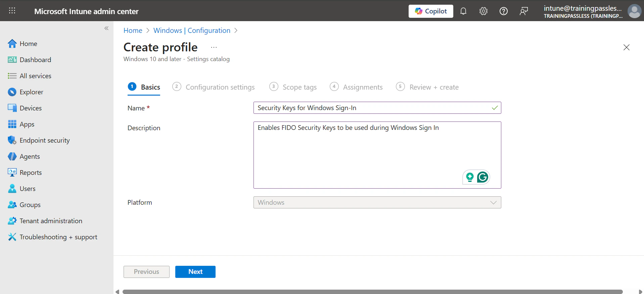
Task: Open the help question mark icon
Action: pos(504,11)
